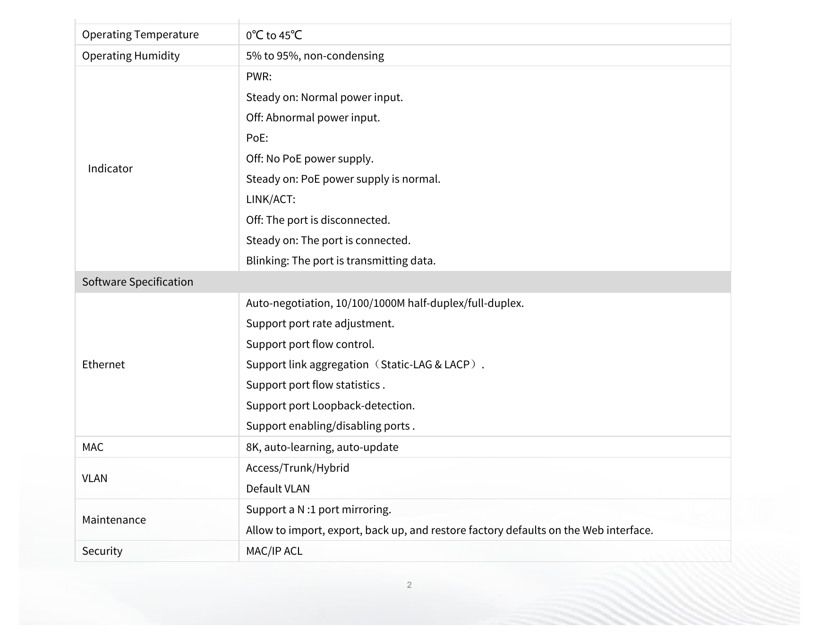Click 'Blinking: The port is transmitting data.'
The width and height of the screenshot is (819, 644).
click(x=341, y=261)
